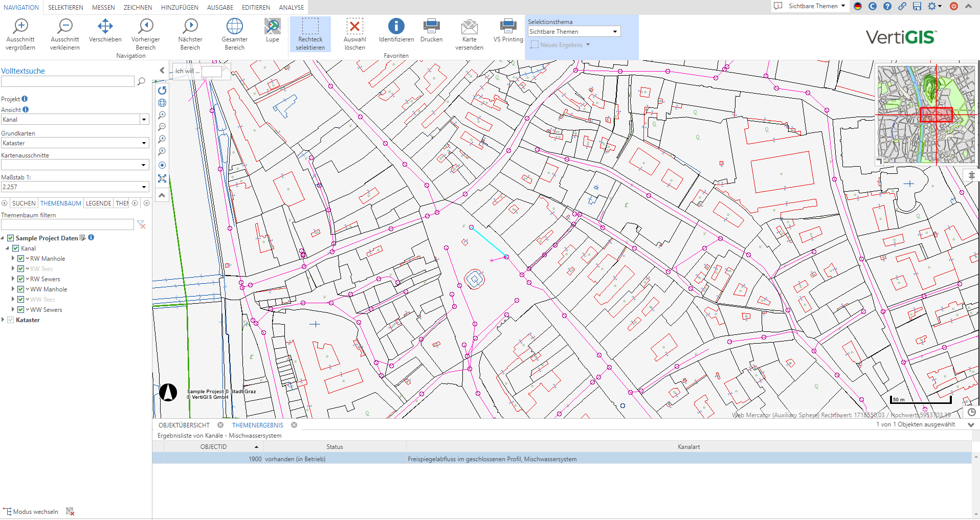The height and width of the screenshot is (520, 980).
Task: Click into the Volltextsuche search field
Action: click(x=68, y=82)
